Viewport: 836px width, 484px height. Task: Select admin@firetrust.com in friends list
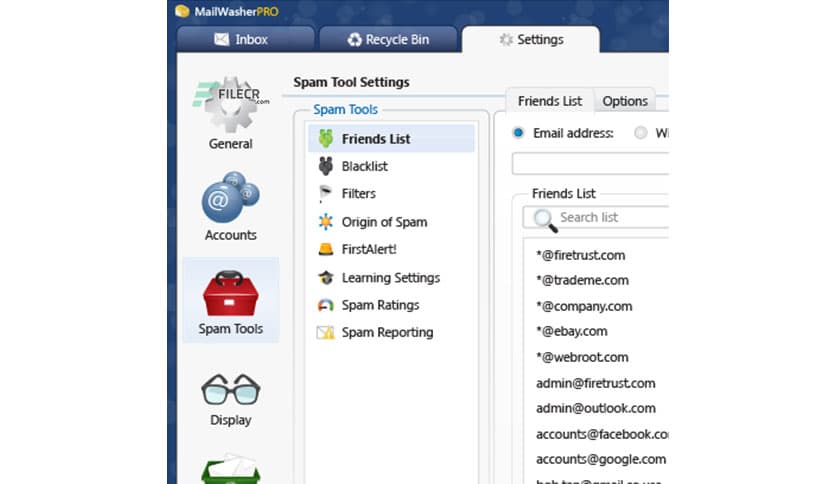click(596, 383)
